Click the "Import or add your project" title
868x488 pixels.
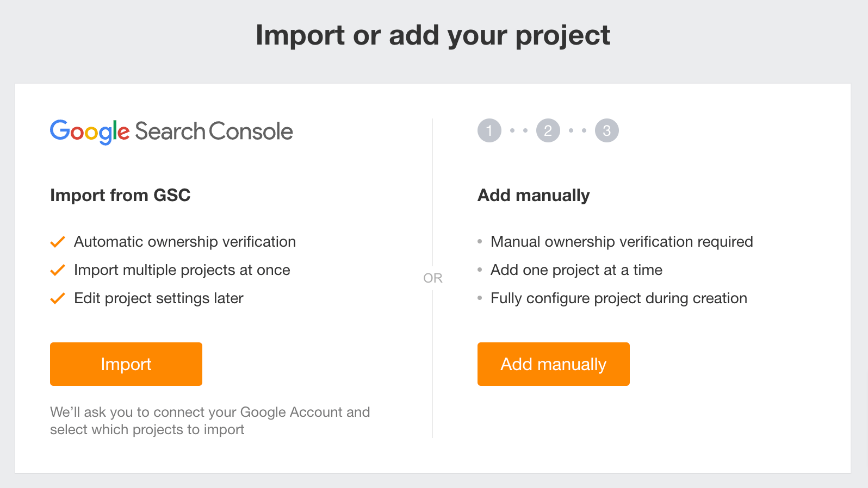pyautogui.click(x=433, y=35)
